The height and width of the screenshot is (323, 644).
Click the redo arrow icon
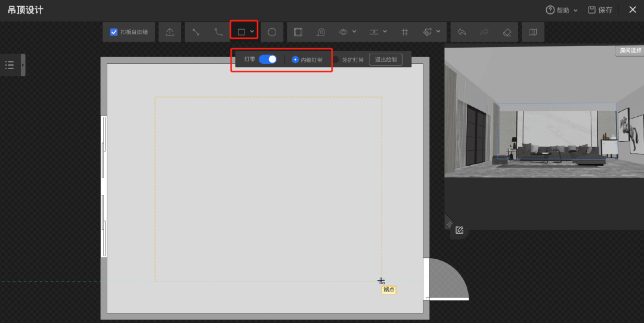(x=484, y=32)
